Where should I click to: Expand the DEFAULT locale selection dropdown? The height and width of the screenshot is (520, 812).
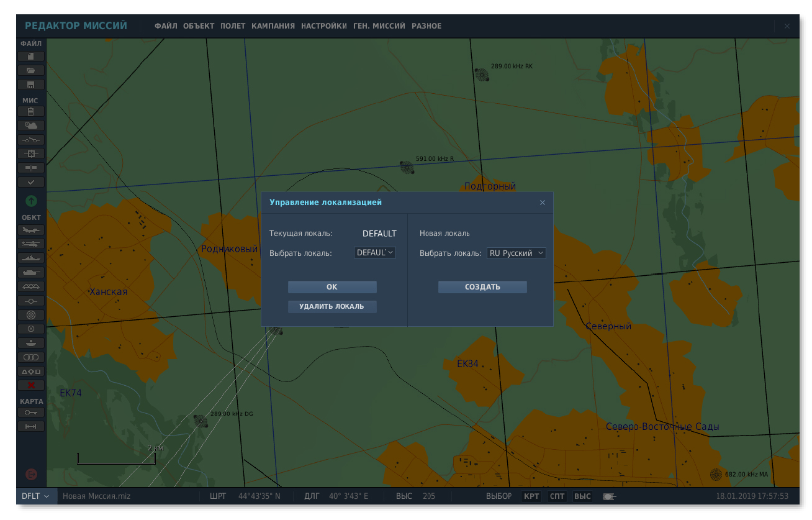click(375, 253)
